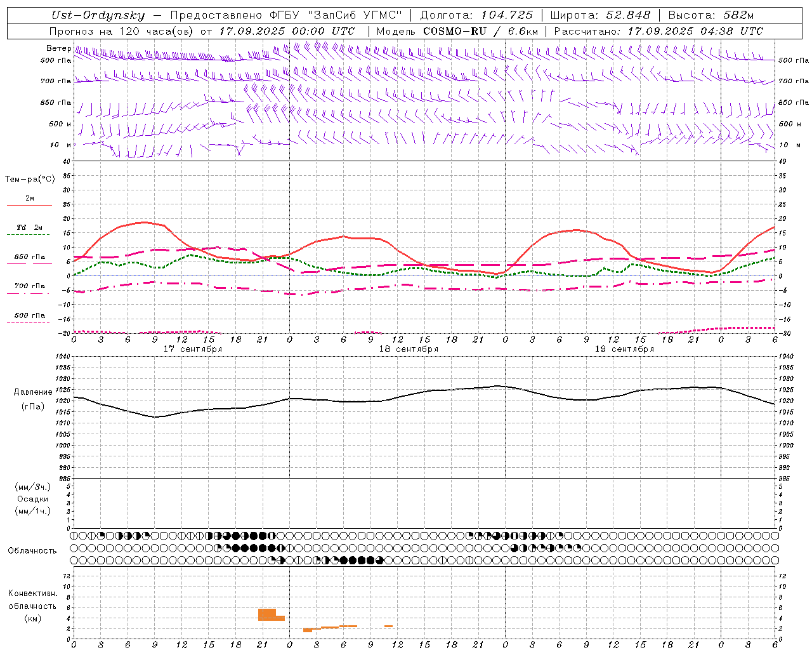Click the '19 сентября' date label
812x650 pixels.
click(624, 349)
